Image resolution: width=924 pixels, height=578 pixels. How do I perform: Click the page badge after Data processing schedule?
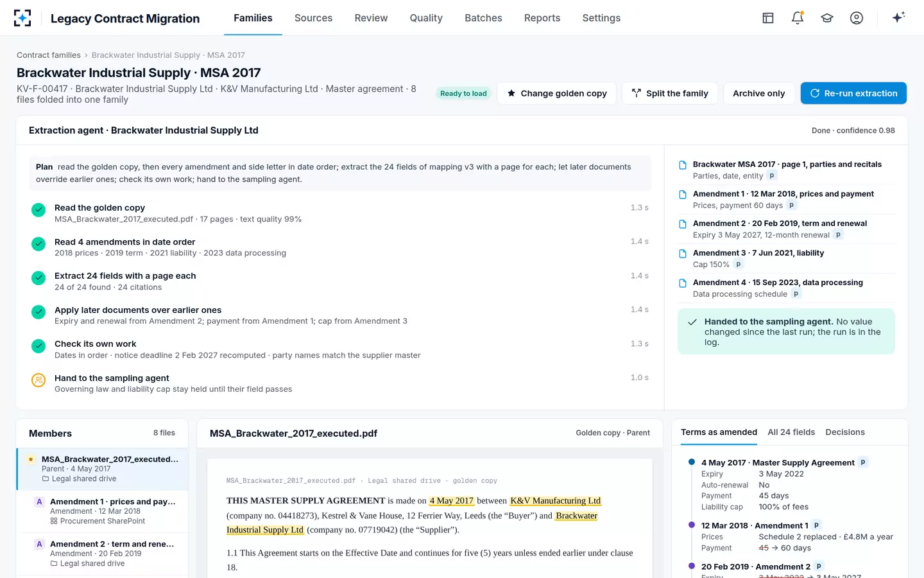point(796,294)
